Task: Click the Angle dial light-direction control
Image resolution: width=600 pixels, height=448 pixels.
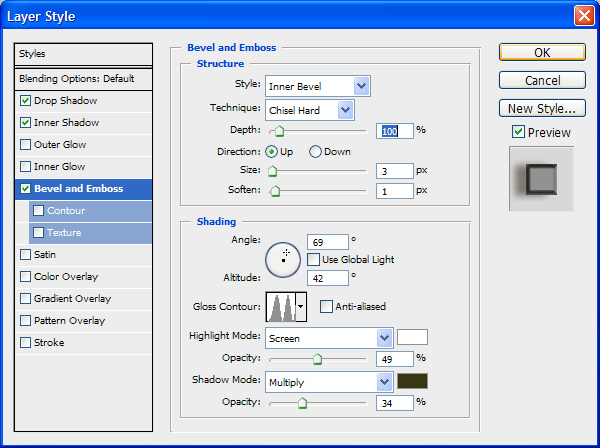Action: (x=283, y=257)
